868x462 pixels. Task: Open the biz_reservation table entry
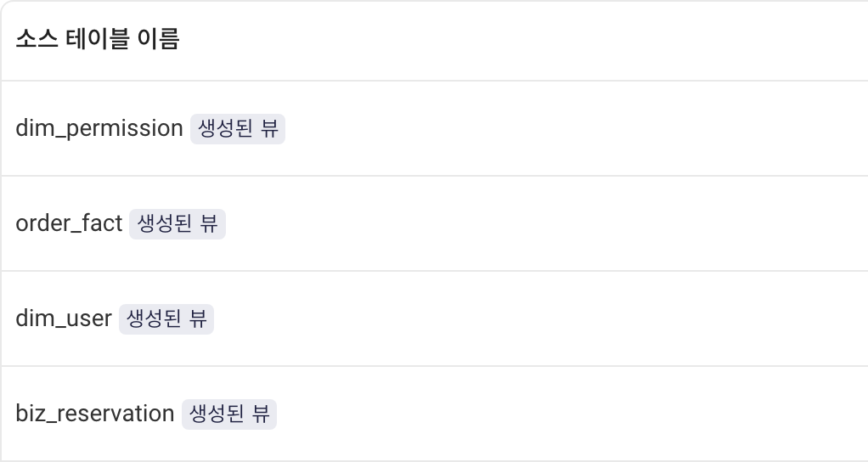[94, 414]
